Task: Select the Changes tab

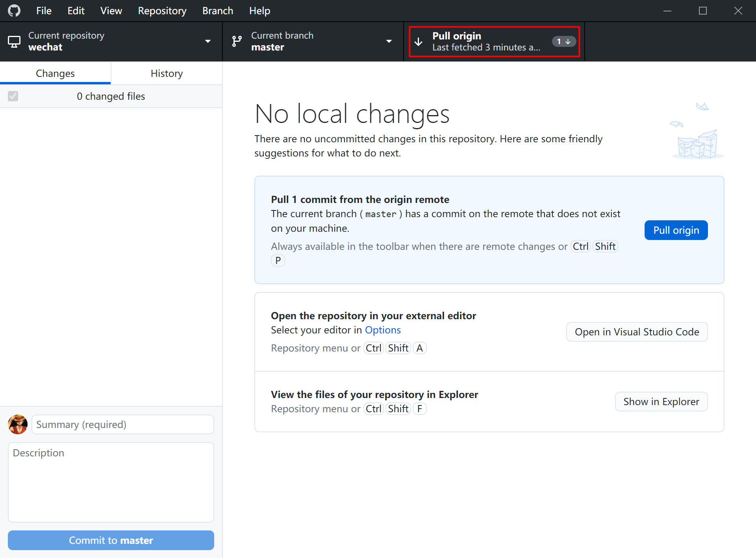Action: click(55, 73)
